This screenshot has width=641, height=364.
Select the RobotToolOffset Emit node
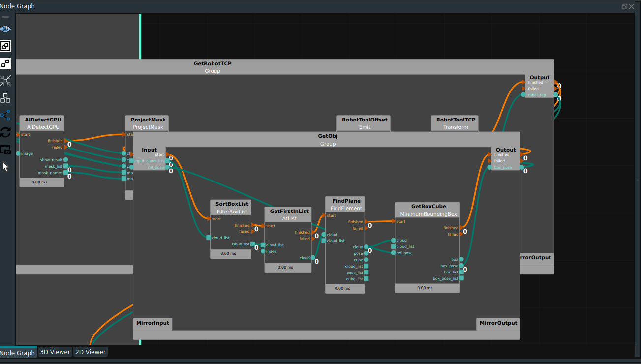(365, 123)
